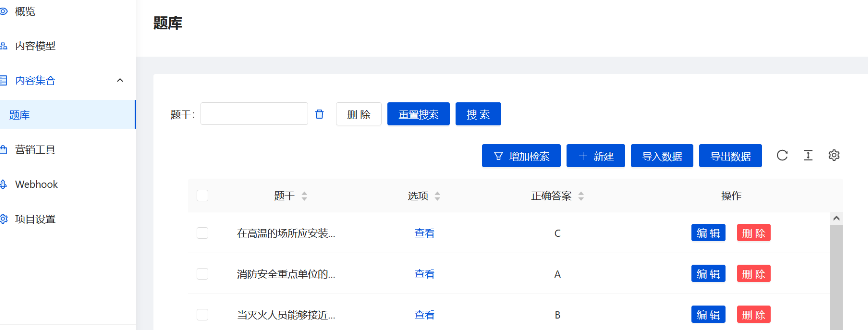Collapse the 内容集合 menu chevron
This screenshot has width=868, height=330.
click(120, 80)
